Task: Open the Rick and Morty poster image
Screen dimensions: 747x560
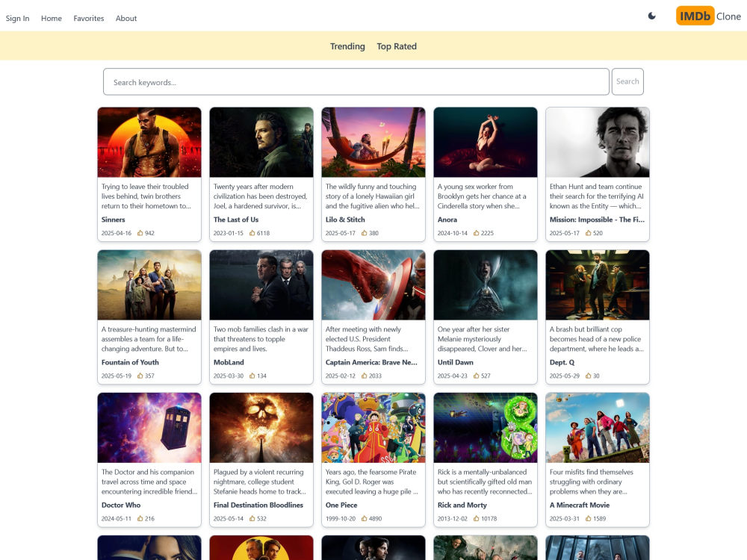Action: (x=486, y=428)
